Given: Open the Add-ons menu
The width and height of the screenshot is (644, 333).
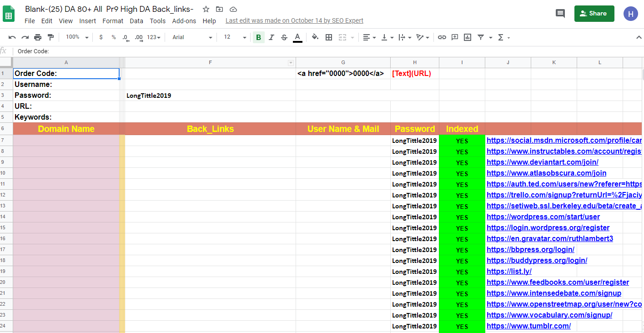Looking at the screenshot, I should 184,20.
